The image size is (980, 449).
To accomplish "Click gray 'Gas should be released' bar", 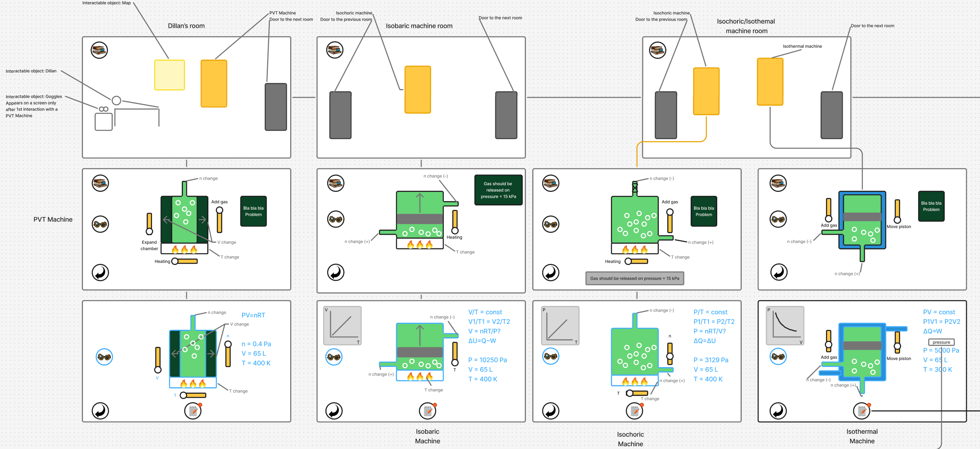I will (634, 278).
